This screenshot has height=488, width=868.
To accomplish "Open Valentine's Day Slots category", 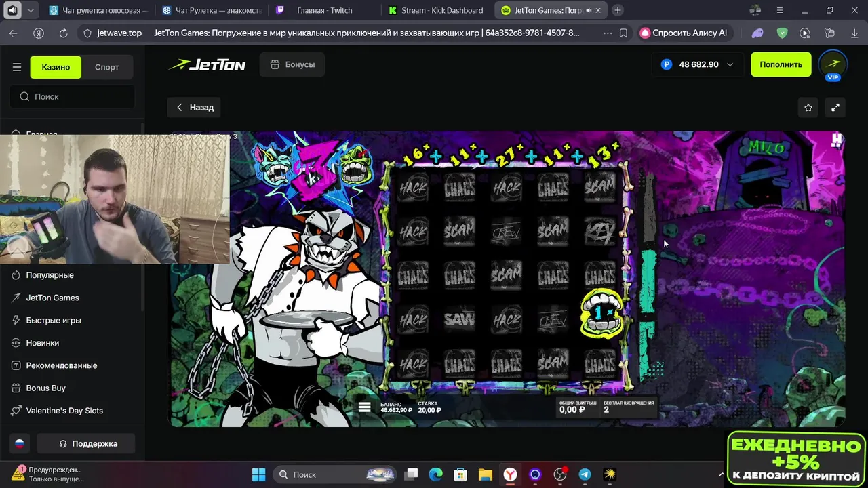I will pyautogui.click(x=64, y=411).
